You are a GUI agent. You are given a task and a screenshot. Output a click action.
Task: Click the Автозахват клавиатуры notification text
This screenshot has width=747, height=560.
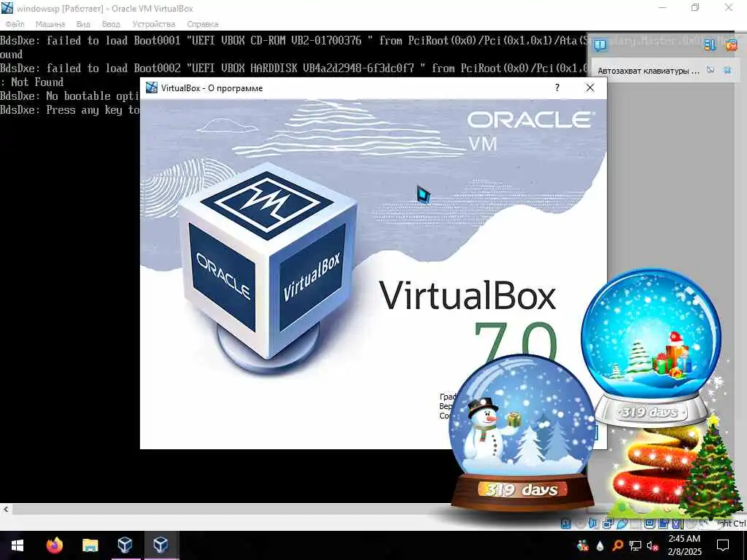[649, 71]
